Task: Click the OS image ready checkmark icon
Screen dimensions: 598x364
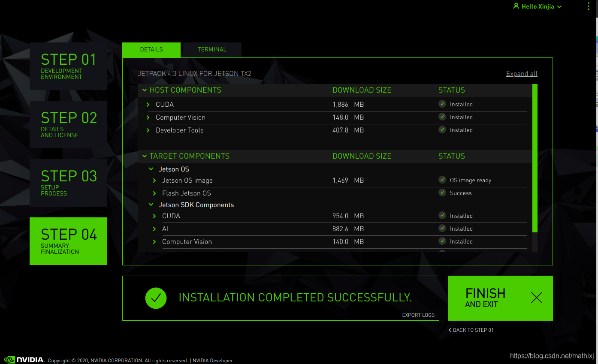Action: coord(442,180)
